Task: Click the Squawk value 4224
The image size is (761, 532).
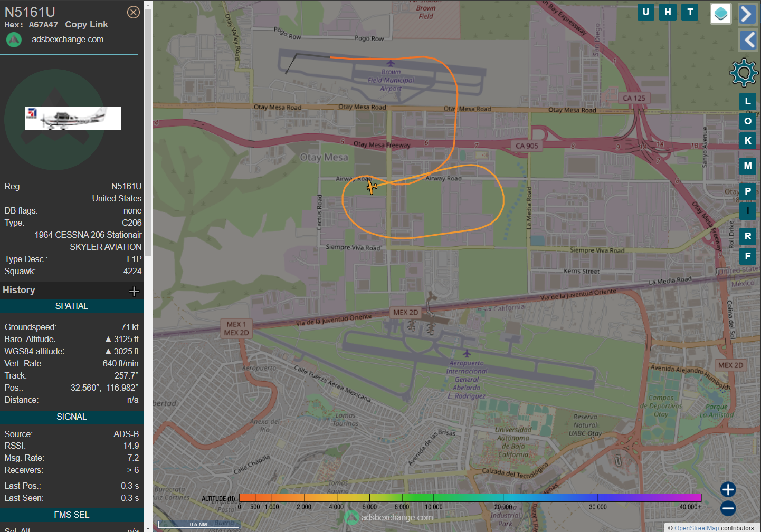Action: point(132,272)
